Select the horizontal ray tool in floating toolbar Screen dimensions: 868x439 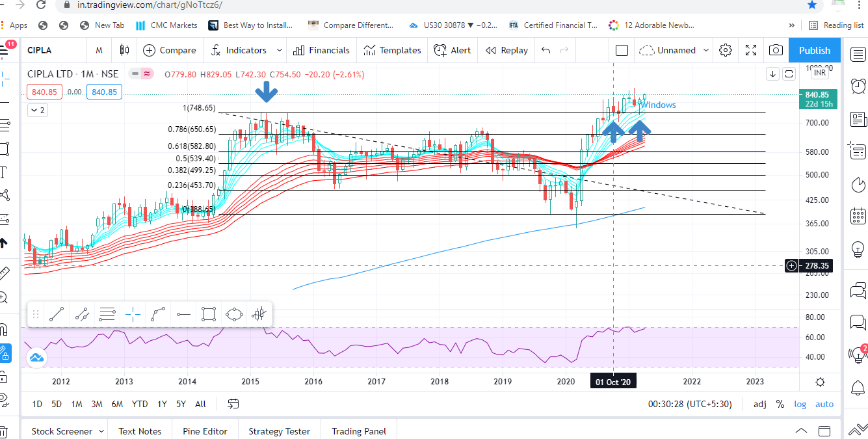coord(183,315)
